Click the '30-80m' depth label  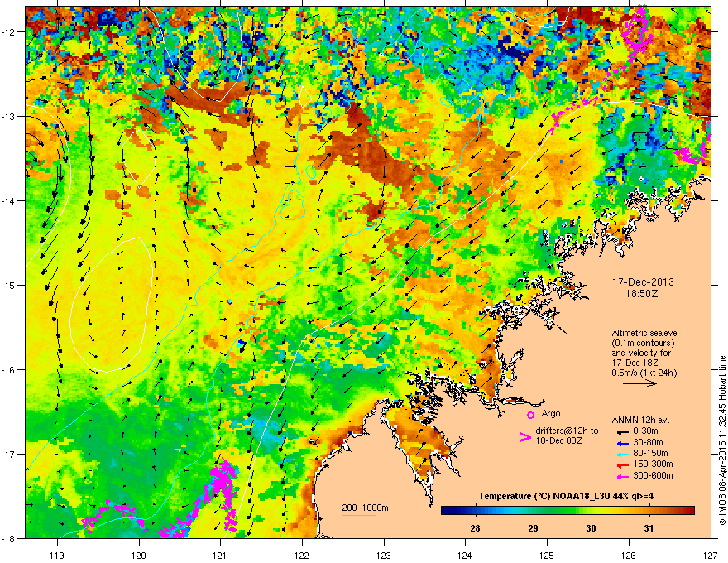pos(648,442)
